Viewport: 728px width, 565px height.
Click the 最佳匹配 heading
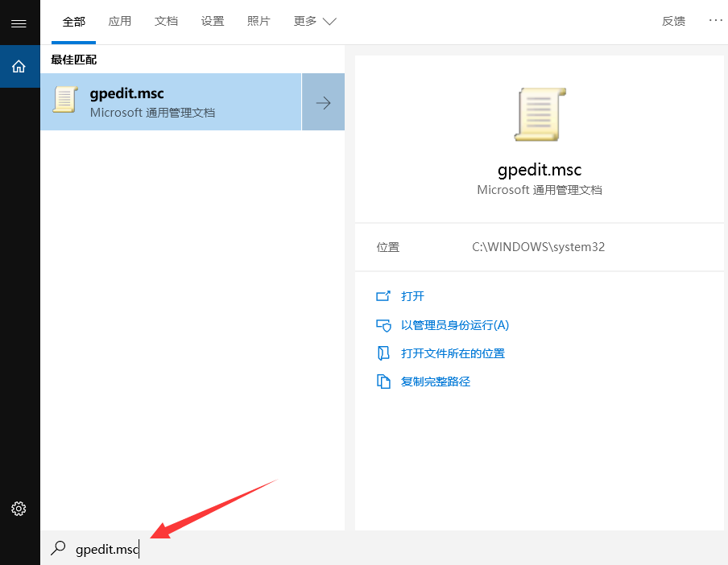tap(74, 60)
